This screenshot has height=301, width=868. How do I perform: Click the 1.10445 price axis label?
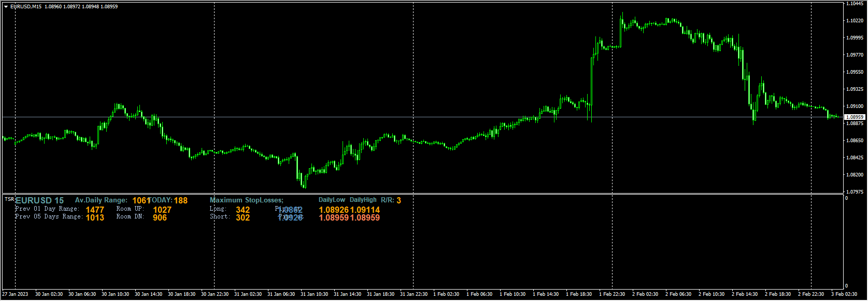coord(855,4)
